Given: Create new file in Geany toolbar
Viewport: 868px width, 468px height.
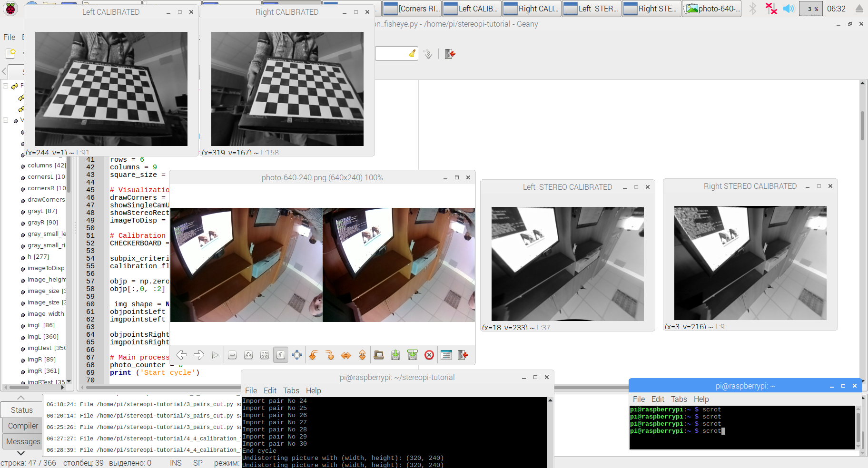Looking at the screenshot, I should pyautogui.click(x=10, y=54).
